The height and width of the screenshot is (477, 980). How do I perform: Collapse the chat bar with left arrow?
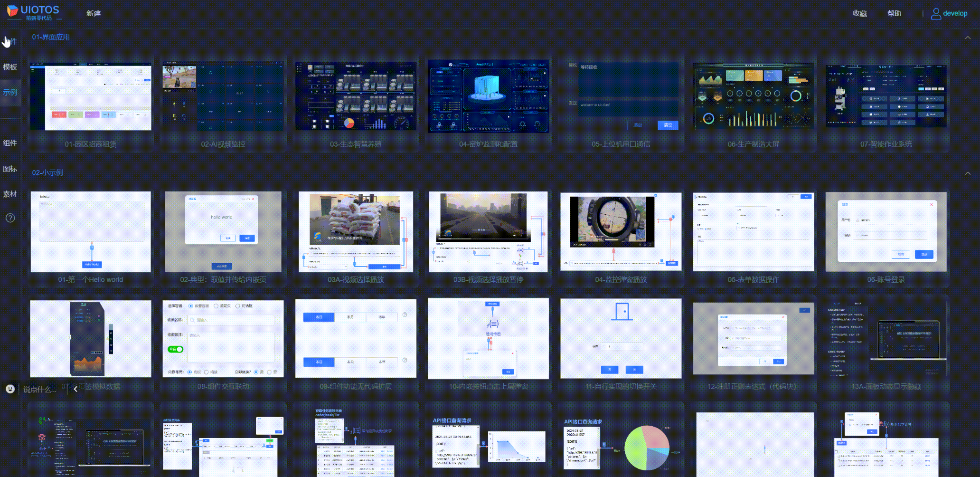[75, 389]
